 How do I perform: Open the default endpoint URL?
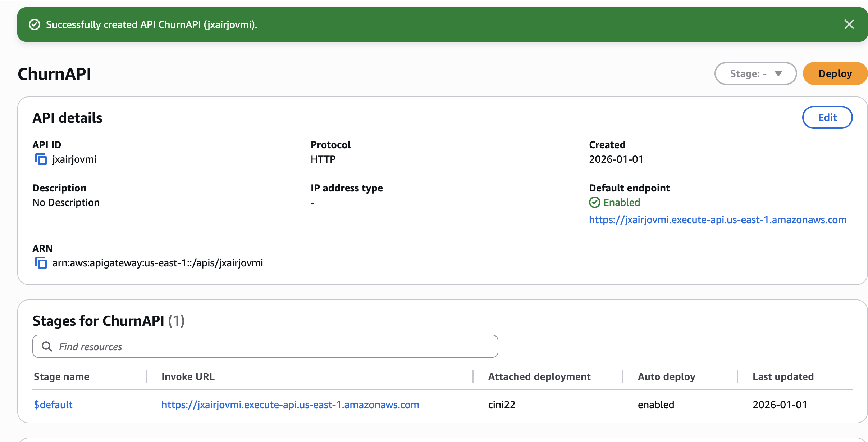click(717, 220)
